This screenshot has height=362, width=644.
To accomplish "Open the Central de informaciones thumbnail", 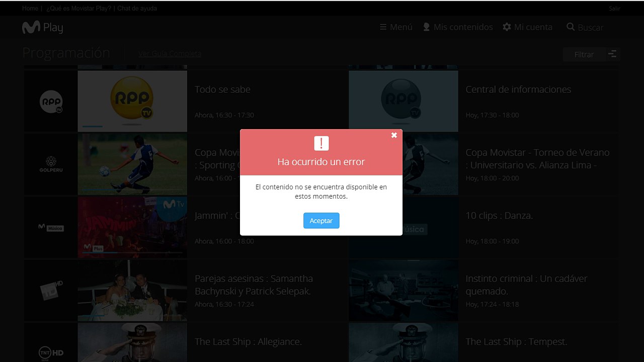I will click(x=404, y=101).
